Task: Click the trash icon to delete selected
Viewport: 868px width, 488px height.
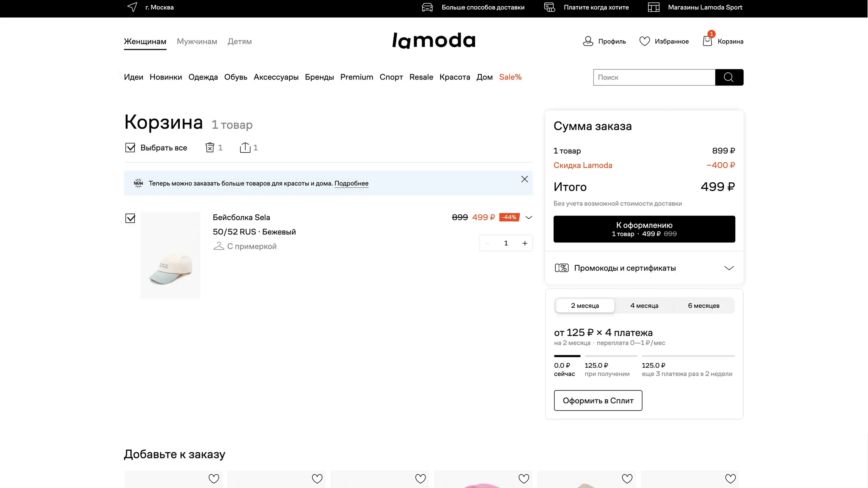Action: click(x=210, y=148)
